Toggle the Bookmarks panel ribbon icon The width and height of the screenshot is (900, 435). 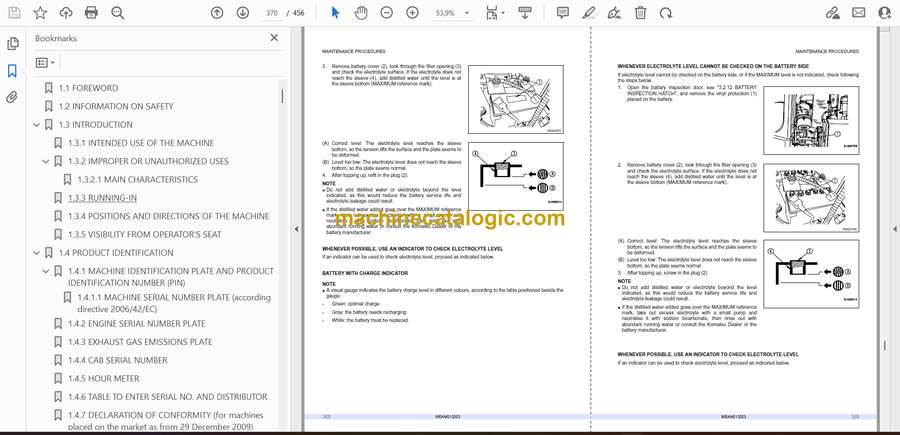[13, 71]
